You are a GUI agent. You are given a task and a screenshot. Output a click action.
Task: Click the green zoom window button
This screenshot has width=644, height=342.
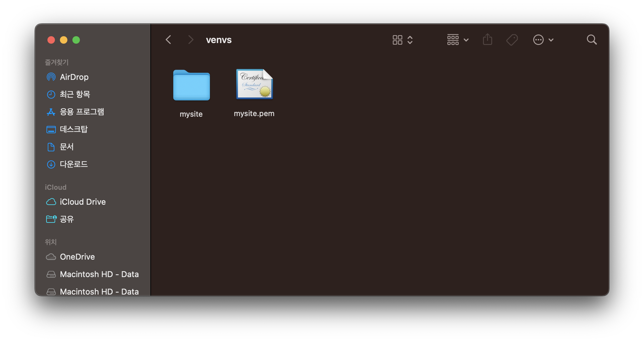76,40
